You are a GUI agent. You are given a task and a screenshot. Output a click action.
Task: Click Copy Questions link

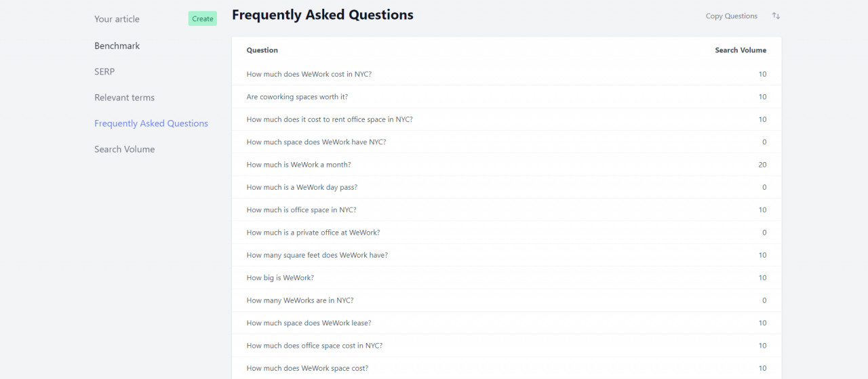tap(731, 16)
